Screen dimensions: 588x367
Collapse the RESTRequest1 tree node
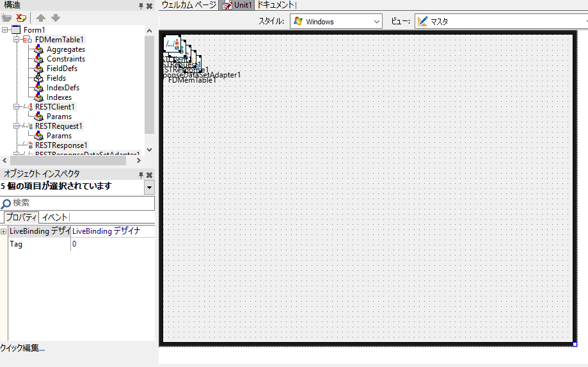point(16,126)
